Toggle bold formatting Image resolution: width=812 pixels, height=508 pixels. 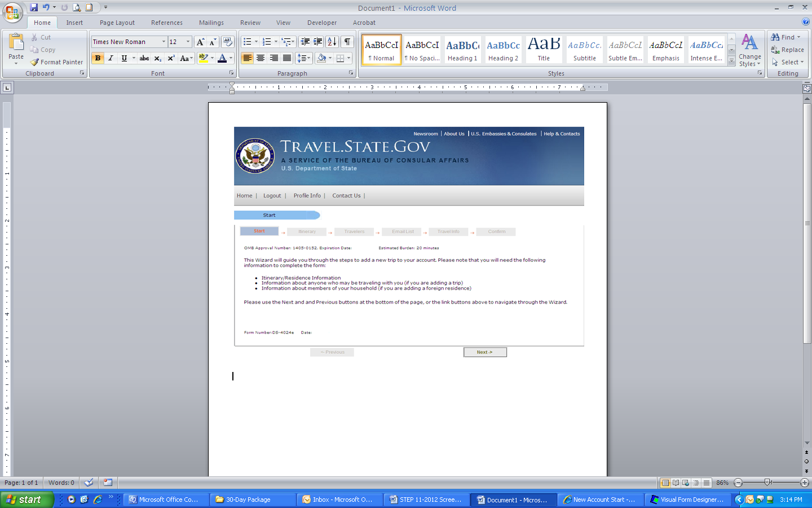coord(98,58)
